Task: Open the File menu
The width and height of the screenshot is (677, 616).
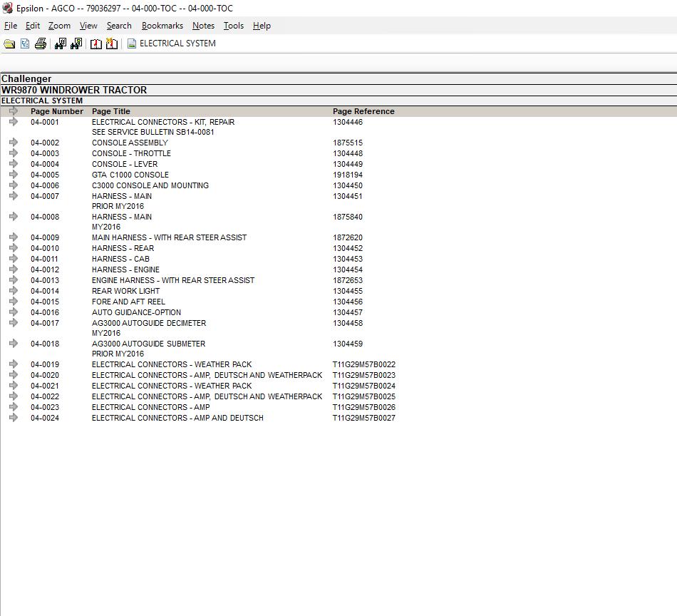Action: [x=11, y=26]
